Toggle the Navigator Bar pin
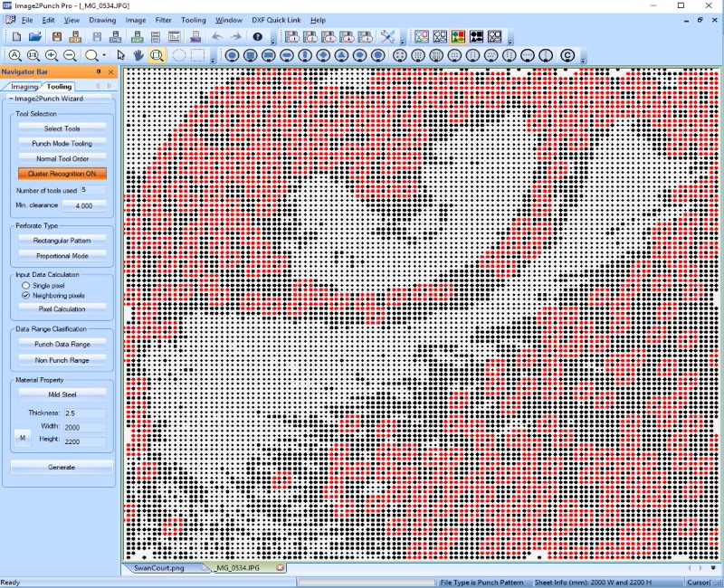 pos(99,71)
